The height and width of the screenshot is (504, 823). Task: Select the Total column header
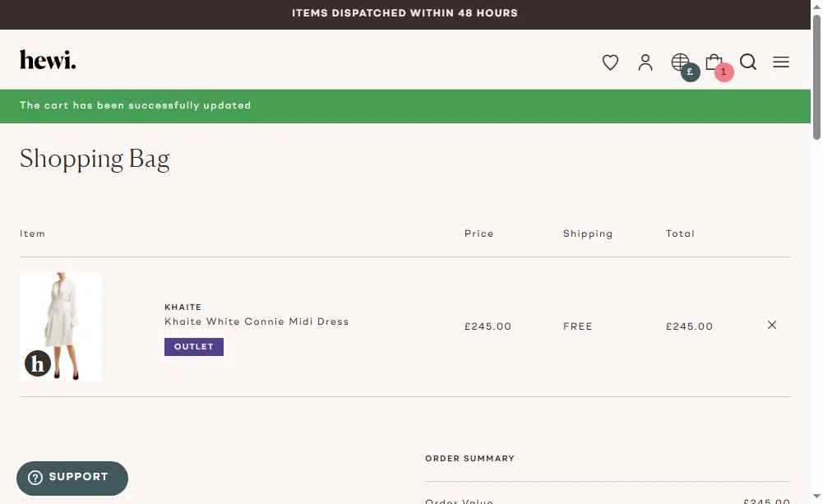click(x=680, y=234)
